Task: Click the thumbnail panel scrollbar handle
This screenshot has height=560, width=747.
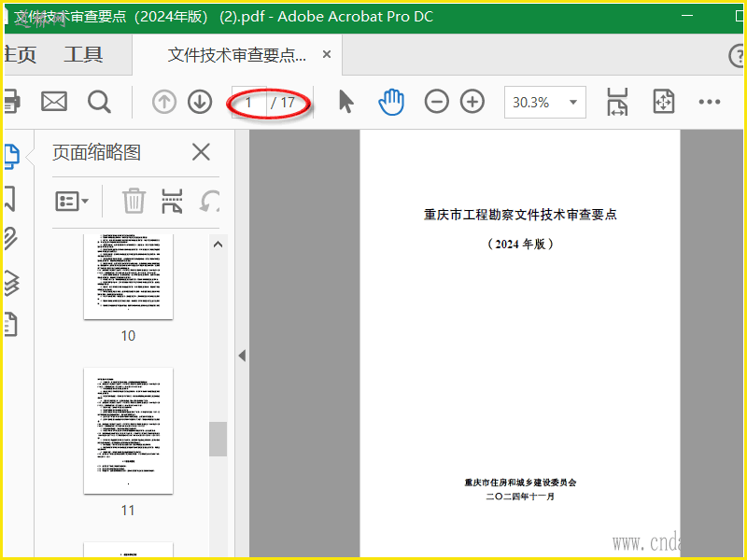Action: point(218,439)
